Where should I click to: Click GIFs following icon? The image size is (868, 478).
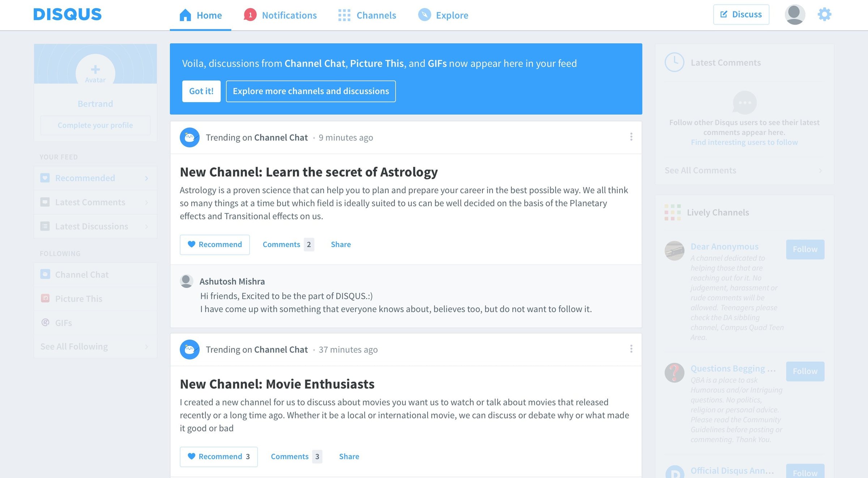pos(45,322)
